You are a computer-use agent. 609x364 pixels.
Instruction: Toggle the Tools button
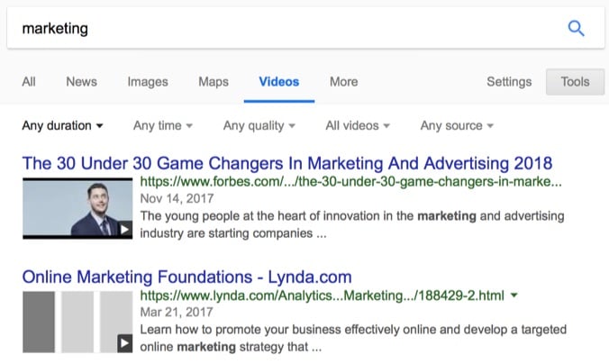pos(575,82)
